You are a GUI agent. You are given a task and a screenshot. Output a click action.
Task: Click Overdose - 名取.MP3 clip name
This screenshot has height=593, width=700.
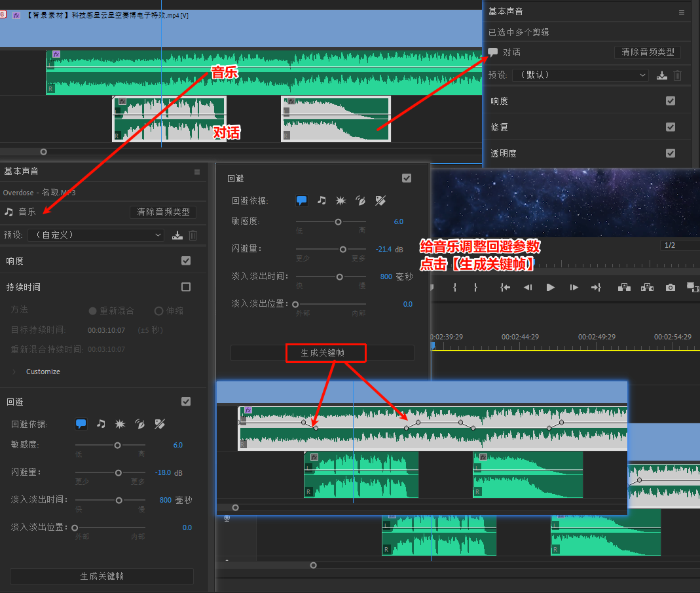tap(39, 193)
